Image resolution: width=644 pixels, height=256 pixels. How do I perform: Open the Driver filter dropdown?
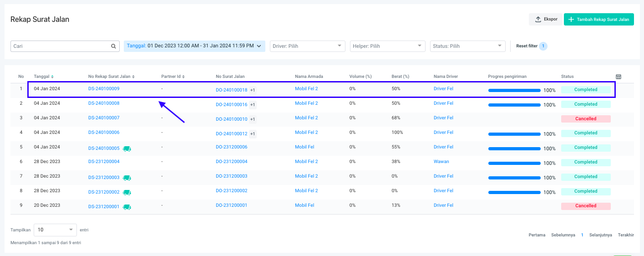point(308,46)
